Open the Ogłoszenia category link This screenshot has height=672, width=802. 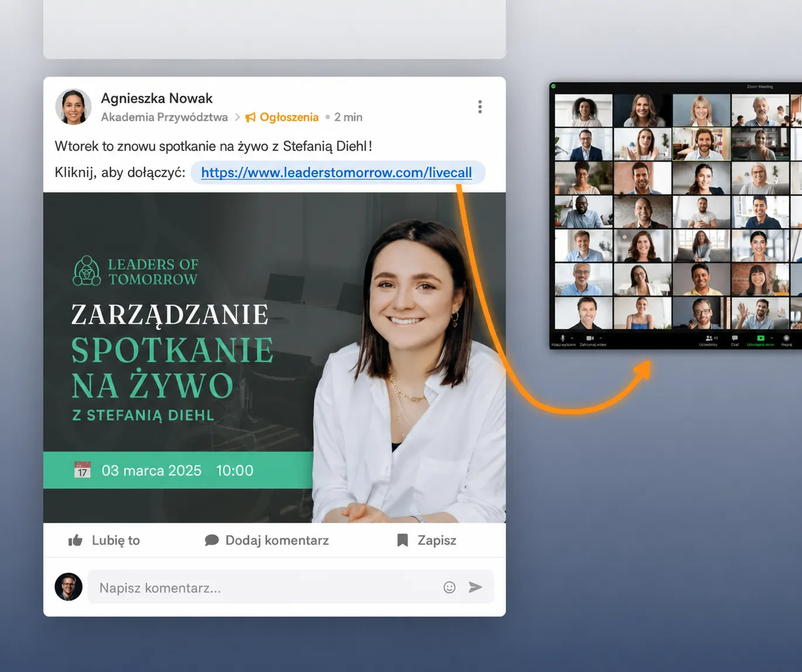click(x=289, y=117)
